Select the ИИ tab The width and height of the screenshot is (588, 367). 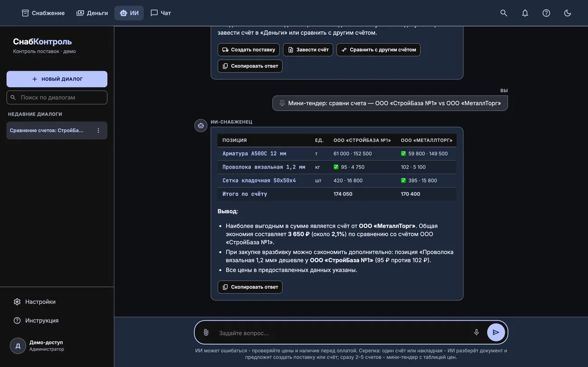[129, 13]
